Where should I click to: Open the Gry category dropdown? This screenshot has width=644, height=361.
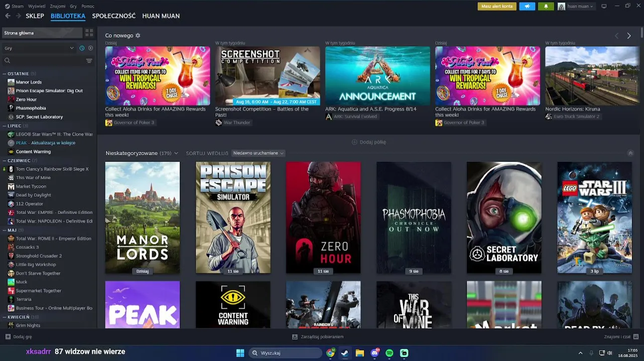pyautogui.click(x=39, y=48)
